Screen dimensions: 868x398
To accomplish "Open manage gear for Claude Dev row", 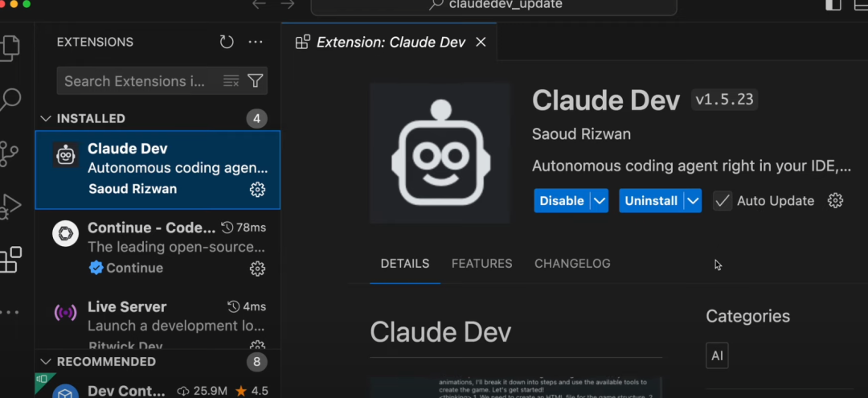I will [257, 189].
